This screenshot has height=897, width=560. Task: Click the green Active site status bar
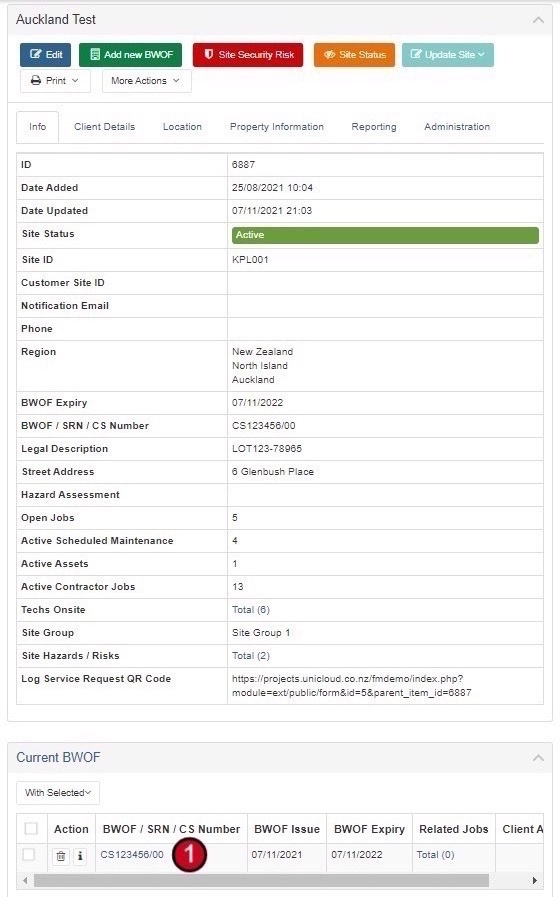(385, 235)
